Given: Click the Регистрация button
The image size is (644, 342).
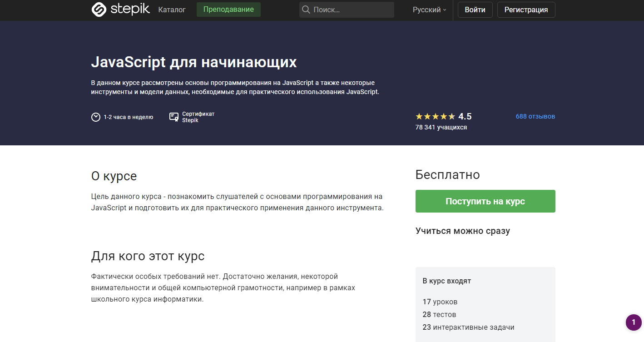Looking at the screenshot, I should pyautogui.click(x=526, y=10).
